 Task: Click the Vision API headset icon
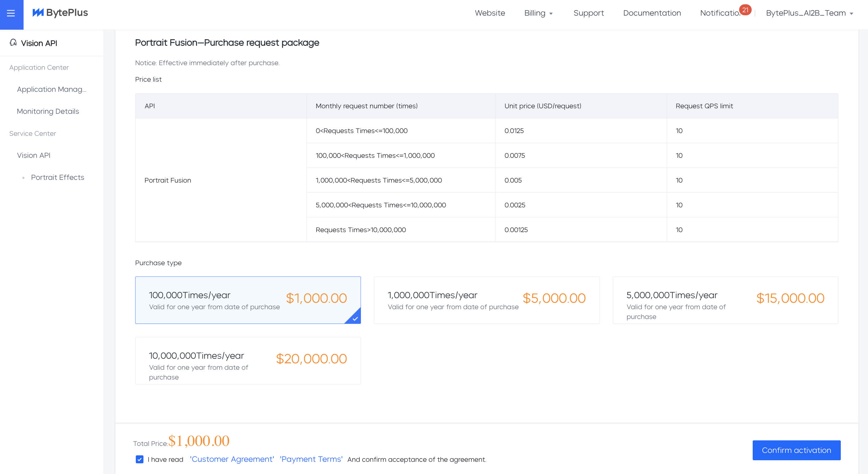(x=13, y=43)
